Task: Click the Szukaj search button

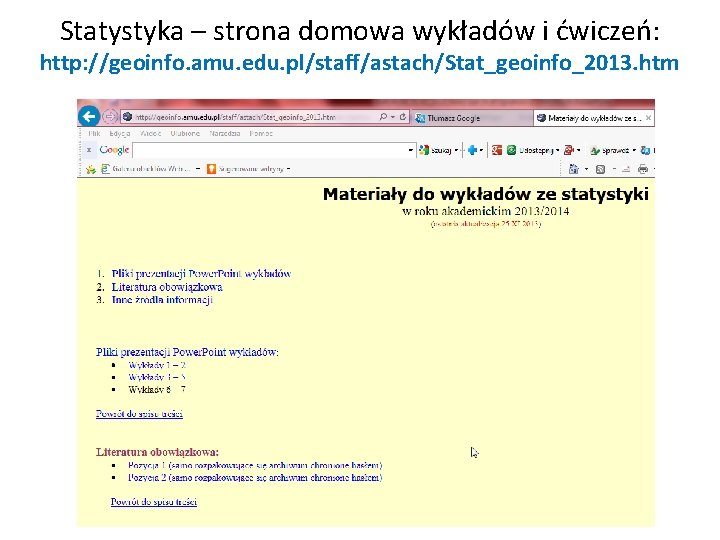Action: (436, 150)
